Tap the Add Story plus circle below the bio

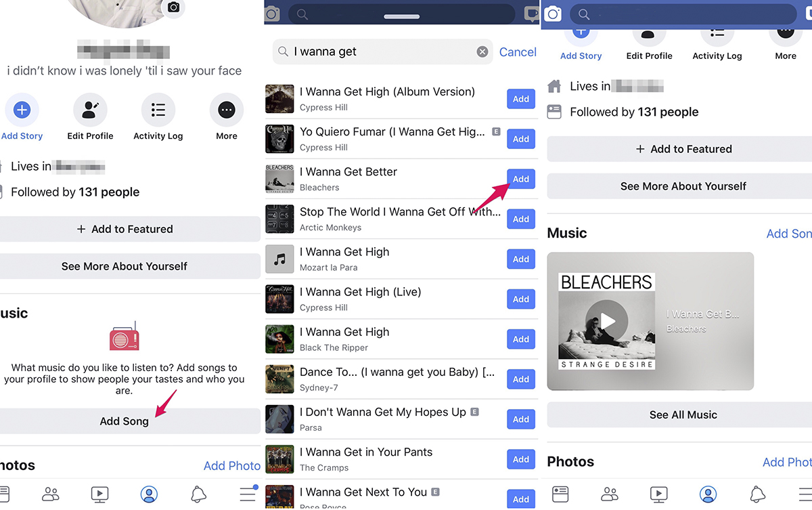point(22,110)
